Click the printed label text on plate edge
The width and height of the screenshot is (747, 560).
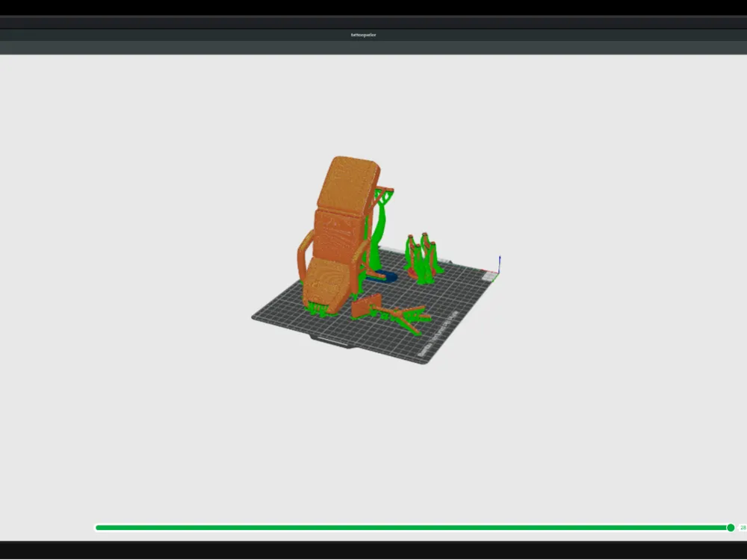437,335
